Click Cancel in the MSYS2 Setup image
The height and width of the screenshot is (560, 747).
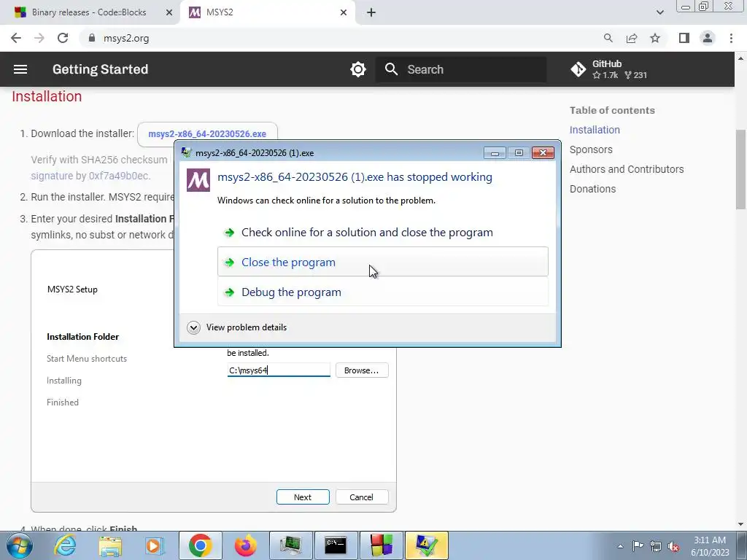point(362,497)
